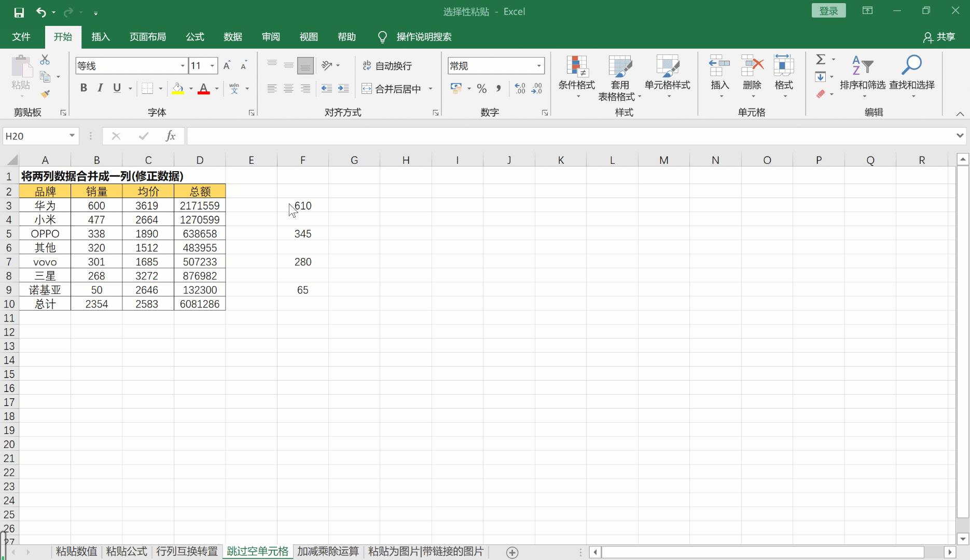Toggle Italic formatting
970x560 pixels.
[x=100, y=88]
